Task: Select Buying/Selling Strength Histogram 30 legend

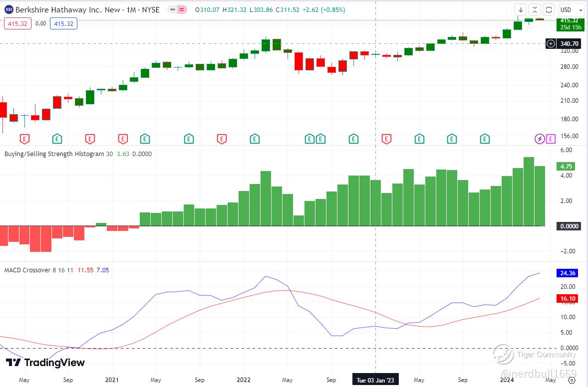Action: coord(58,154)
